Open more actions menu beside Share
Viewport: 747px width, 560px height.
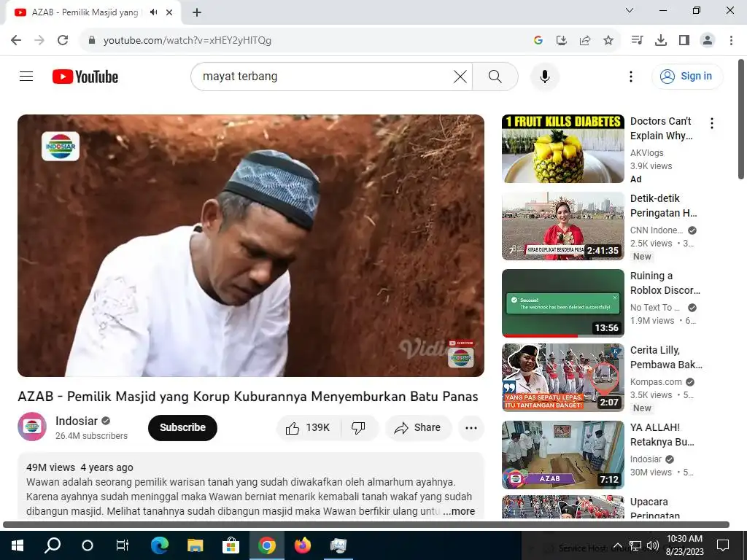[x=471, y=427]
